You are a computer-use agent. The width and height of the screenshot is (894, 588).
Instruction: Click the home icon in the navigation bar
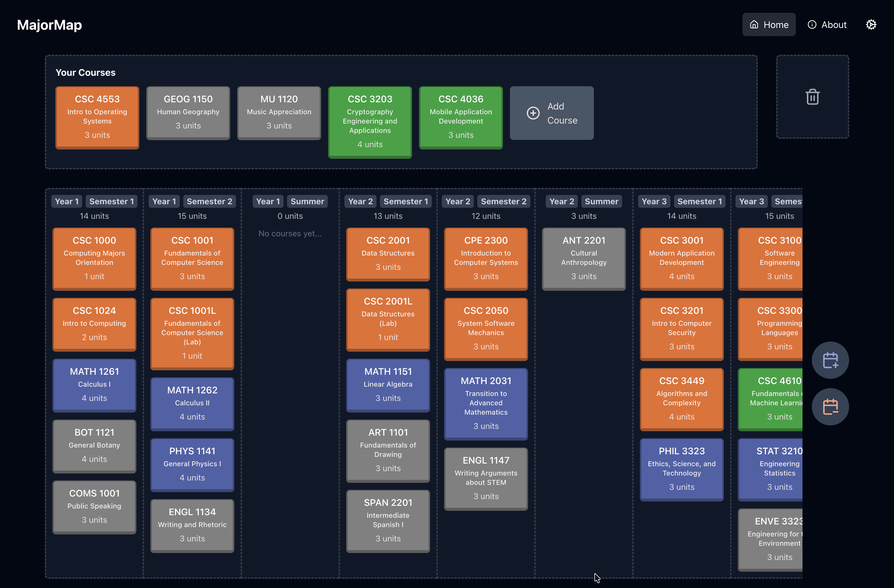(x=754, y=24)
